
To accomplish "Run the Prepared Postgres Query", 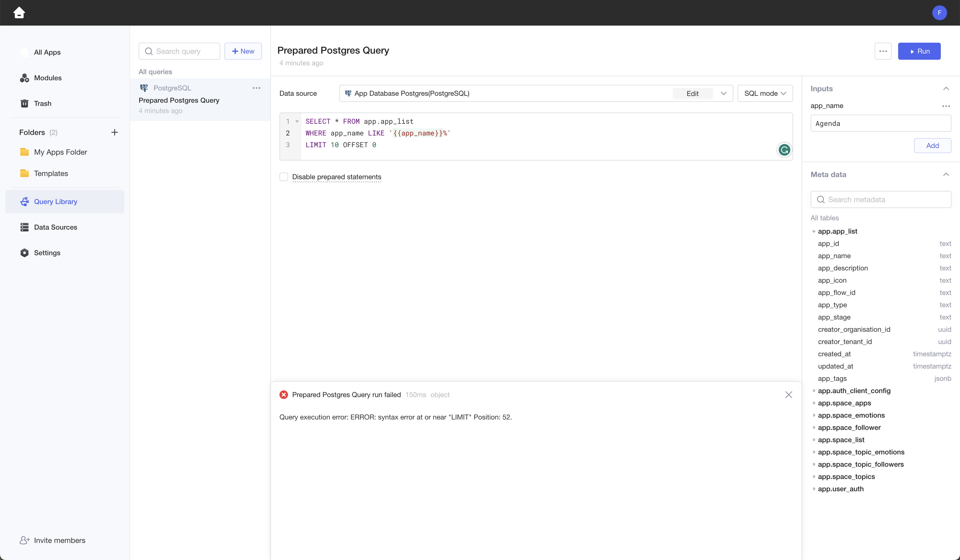I will click(x=919, y=51).
